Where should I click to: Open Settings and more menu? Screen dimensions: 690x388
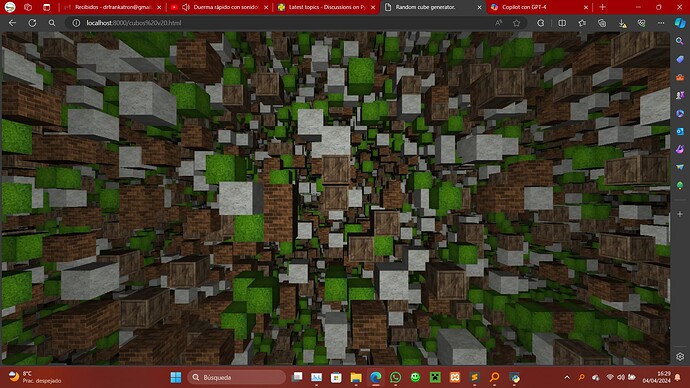click(x=661, y=23)
